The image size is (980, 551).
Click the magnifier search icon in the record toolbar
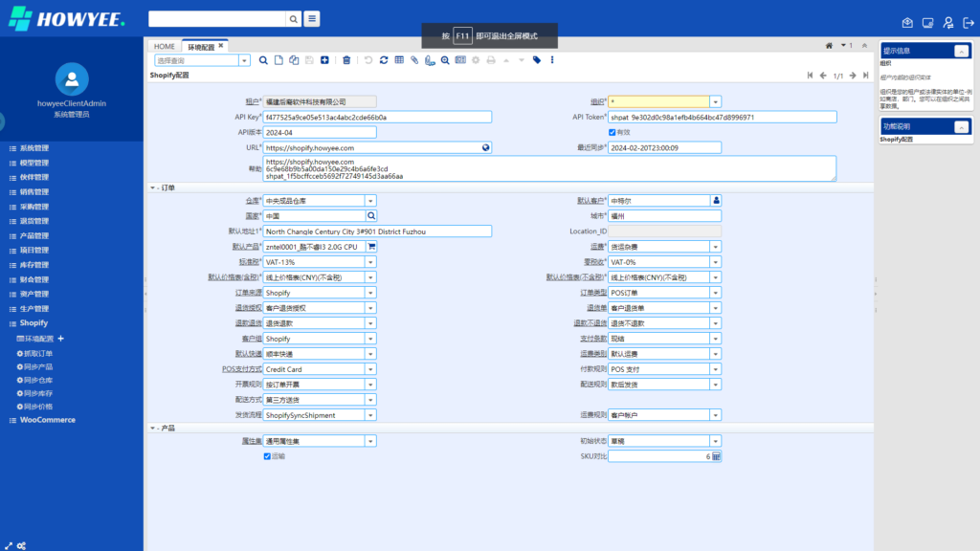point(263,60)
